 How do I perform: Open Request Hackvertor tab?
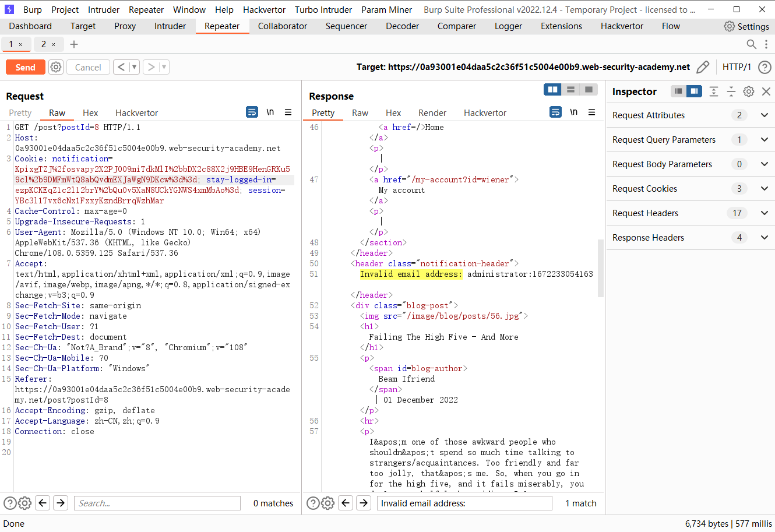136,113
